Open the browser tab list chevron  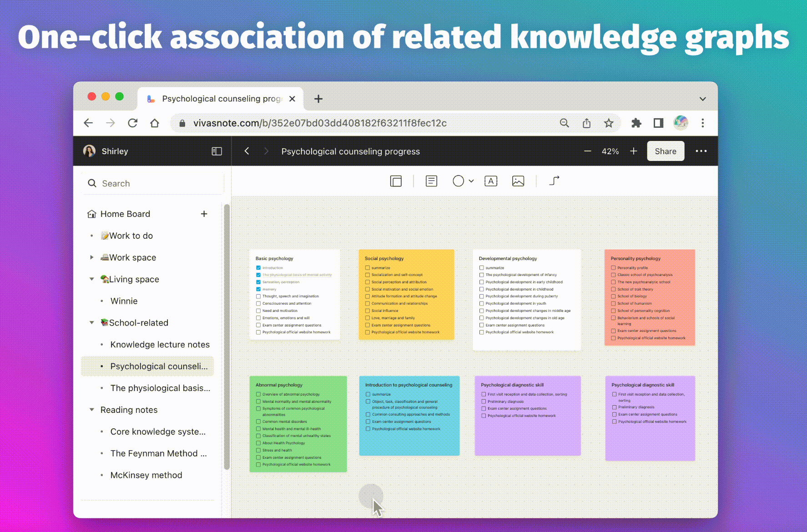(702, 99)
